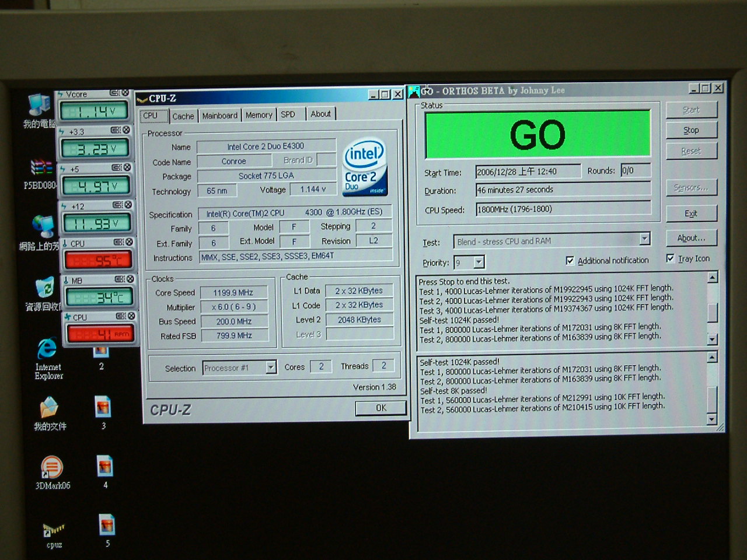Dismiss the CPU fan RPM widget via its X icon
This screenshot has height=560, width=747.
(131, 316)
